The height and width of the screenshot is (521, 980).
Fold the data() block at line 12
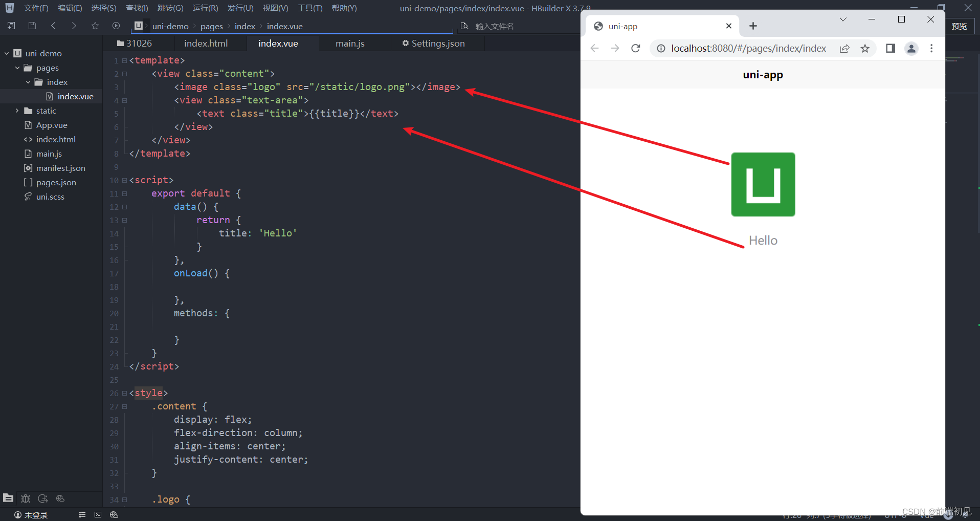(x=124, y=207)
